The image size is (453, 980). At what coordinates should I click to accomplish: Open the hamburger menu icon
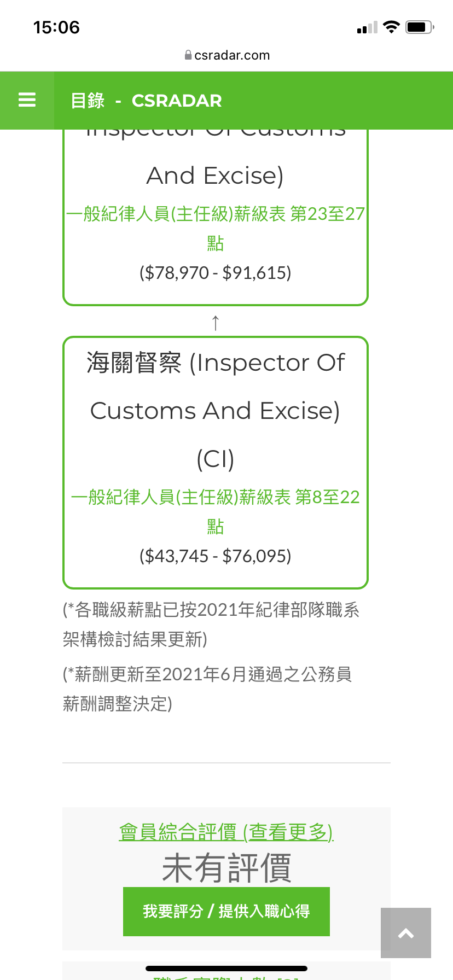point(27,100)
